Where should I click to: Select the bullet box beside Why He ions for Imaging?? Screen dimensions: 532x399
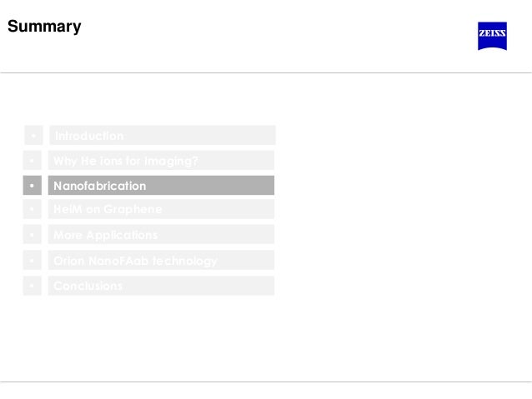coord(33,160)
